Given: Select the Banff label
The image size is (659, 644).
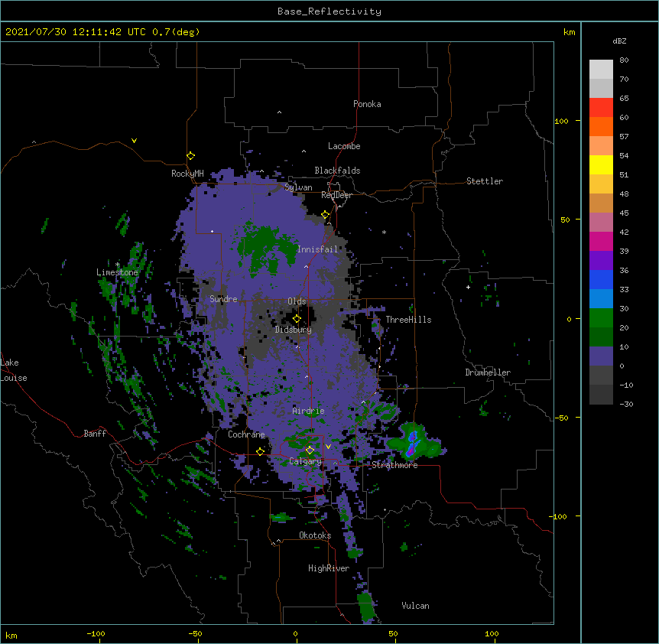Looking at the screenshot, I should point(95,434).
